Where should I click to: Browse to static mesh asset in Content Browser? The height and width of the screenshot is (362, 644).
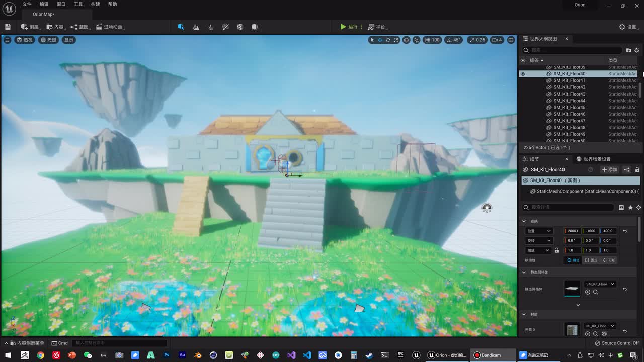[x=596, y=292]
